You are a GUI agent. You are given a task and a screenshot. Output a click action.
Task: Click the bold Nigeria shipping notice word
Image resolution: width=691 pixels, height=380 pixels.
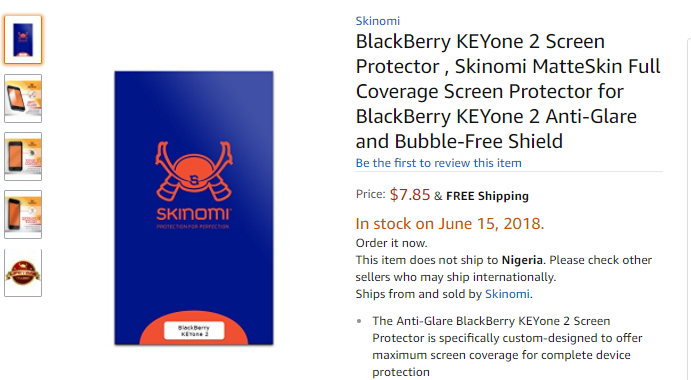pyautogui.click(x=522, y=260)
